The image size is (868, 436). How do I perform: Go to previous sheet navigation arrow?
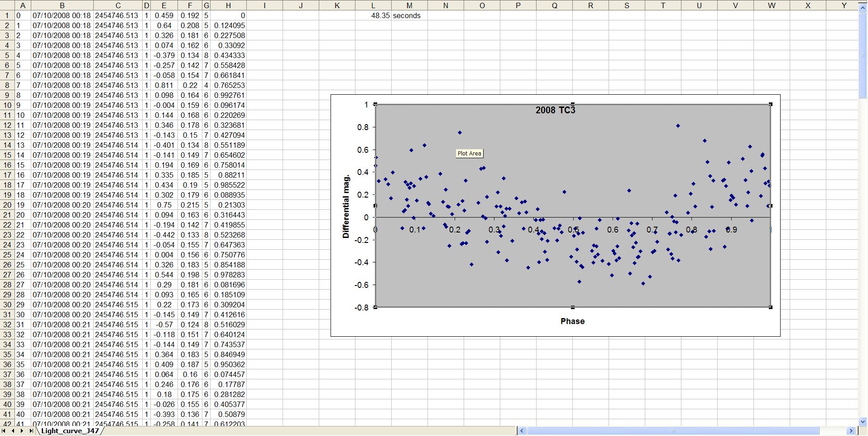coord(13,431)
